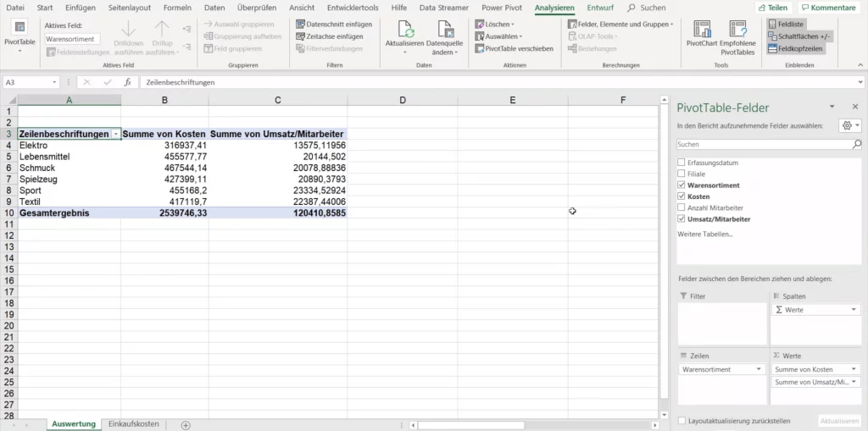Select the Gesamtergebnis cell

(x=70, y=213)
